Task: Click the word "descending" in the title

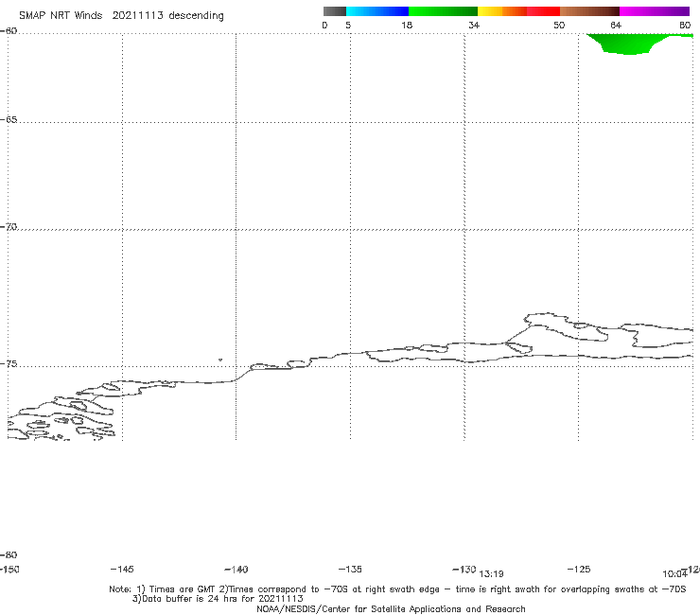Action: coord(196,16)
